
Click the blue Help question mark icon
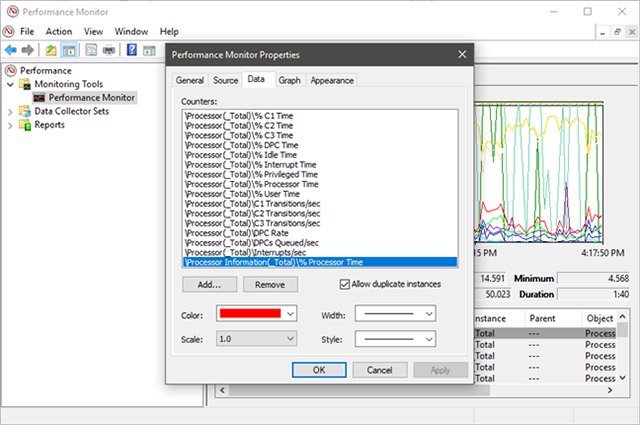[x=131, y=50]
